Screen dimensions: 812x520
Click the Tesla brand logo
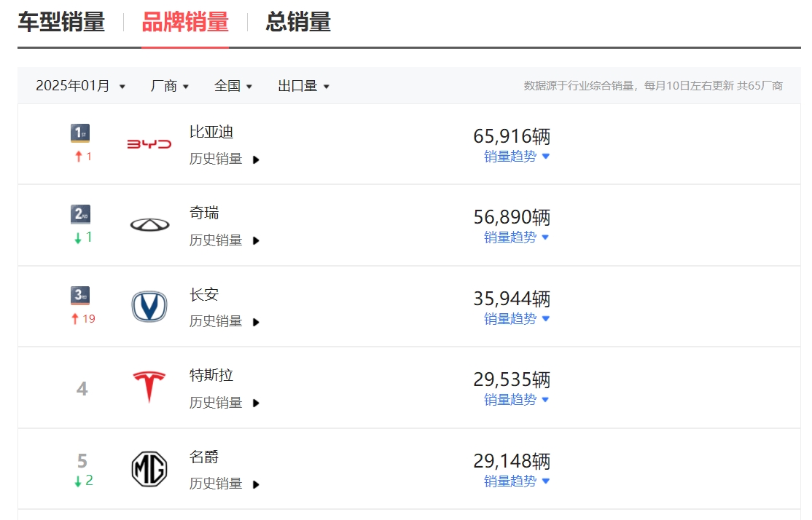[x=149, y=387]
